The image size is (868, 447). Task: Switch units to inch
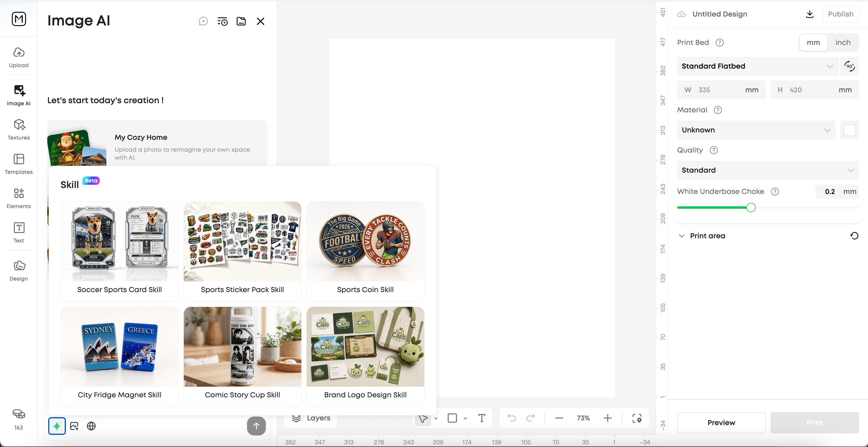(x=843, y=43)
